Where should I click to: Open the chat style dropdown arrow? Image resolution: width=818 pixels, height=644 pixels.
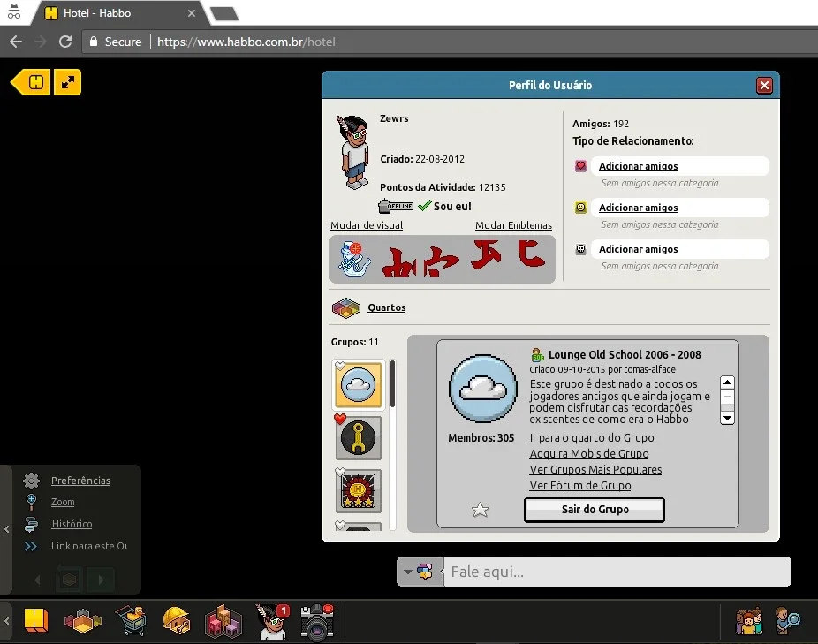407,572
